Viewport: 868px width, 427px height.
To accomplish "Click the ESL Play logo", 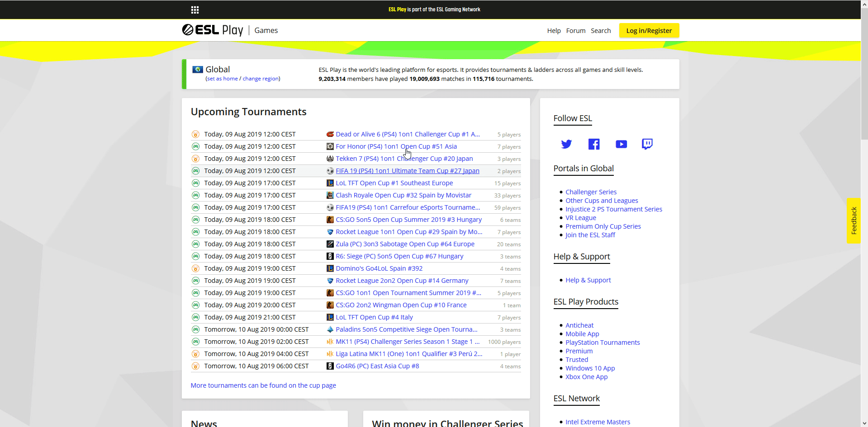I will tap(213, 30).
